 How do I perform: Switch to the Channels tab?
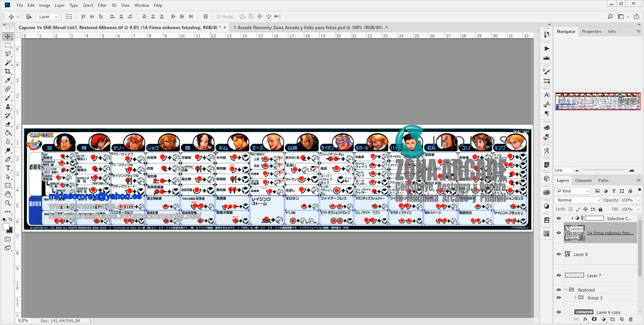(x=583, y=180)
